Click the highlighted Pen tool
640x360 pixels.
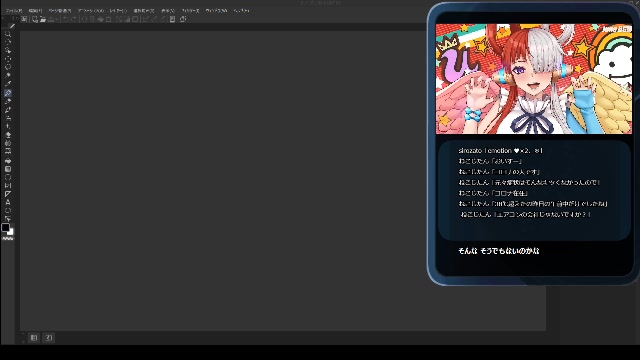8,93
